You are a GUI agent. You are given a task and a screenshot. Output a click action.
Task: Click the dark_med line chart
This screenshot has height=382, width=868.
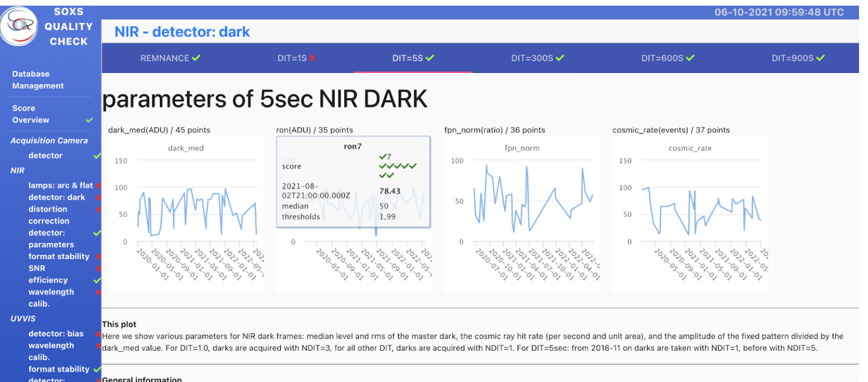(x=186, y=213)
